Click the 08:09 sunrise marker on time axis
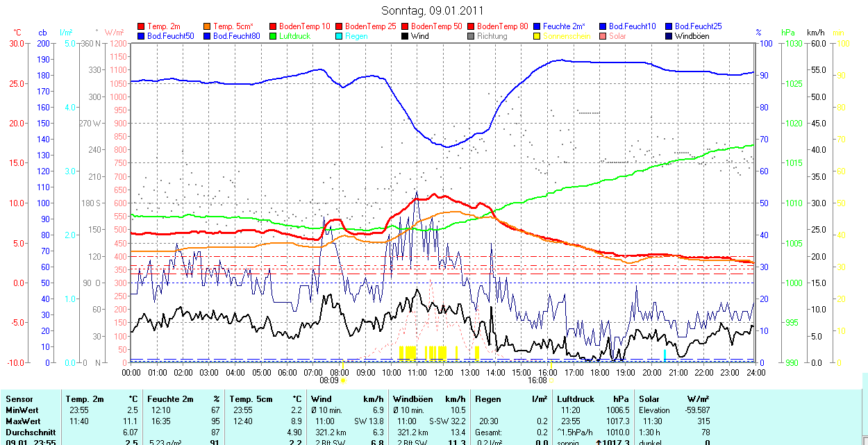The height and width of the screenshot is (445, 868). [x=329, y=380]
